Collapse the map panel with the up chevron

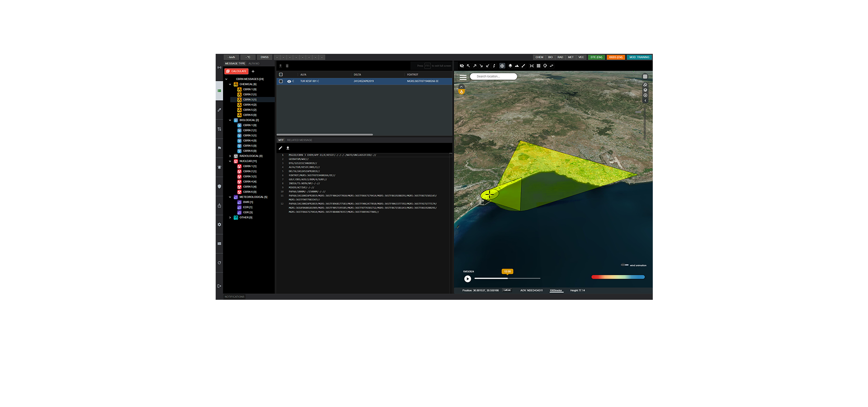pos(462,86)
